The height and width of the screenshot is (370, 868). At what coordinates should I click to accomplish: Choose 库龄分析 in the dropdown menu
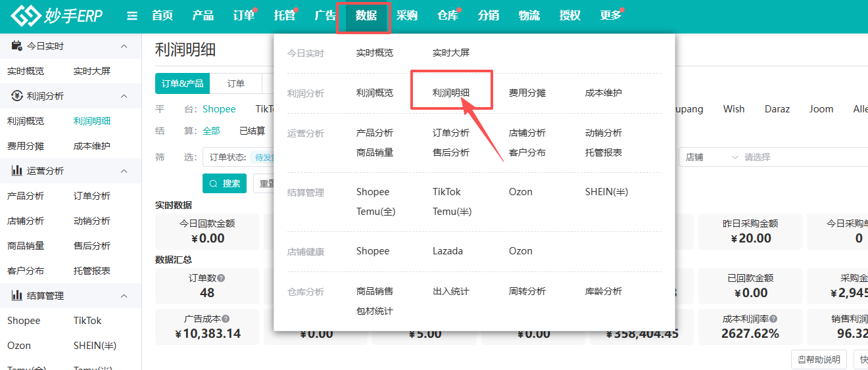point(604,291)
